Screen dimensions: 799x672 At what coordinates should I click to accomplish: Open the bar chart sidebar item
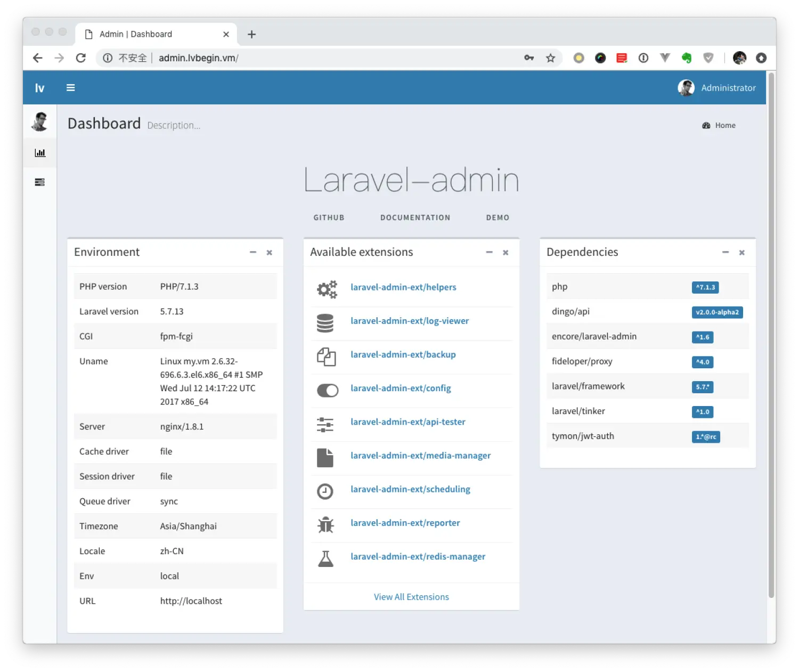[40, 153]
